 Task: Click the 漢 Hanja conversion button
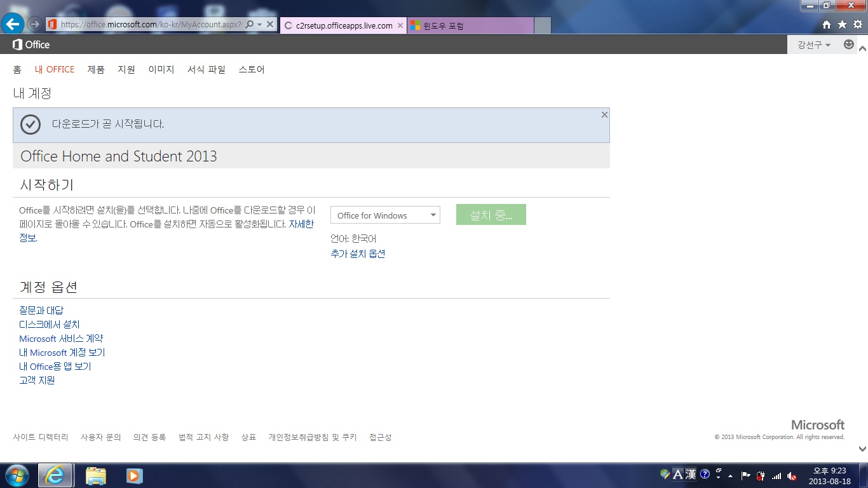(x=691, y=474)
